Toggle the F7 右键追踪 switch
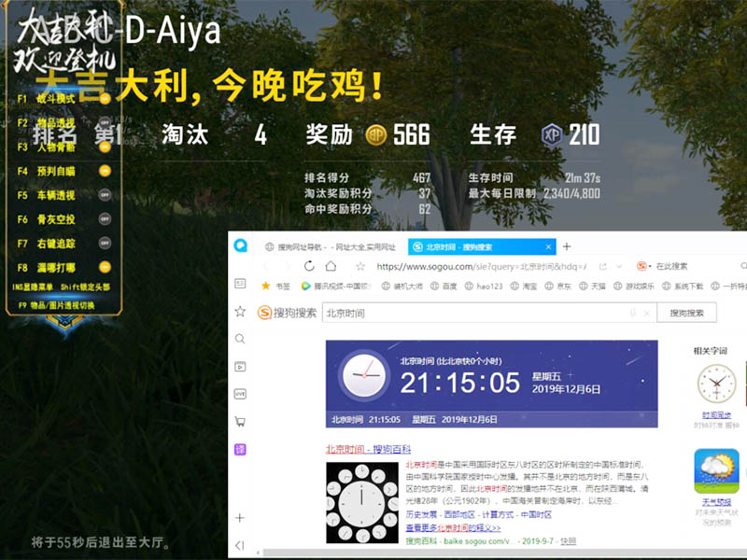The width and height of the screenshot is (747, 560). click(105, 243)
